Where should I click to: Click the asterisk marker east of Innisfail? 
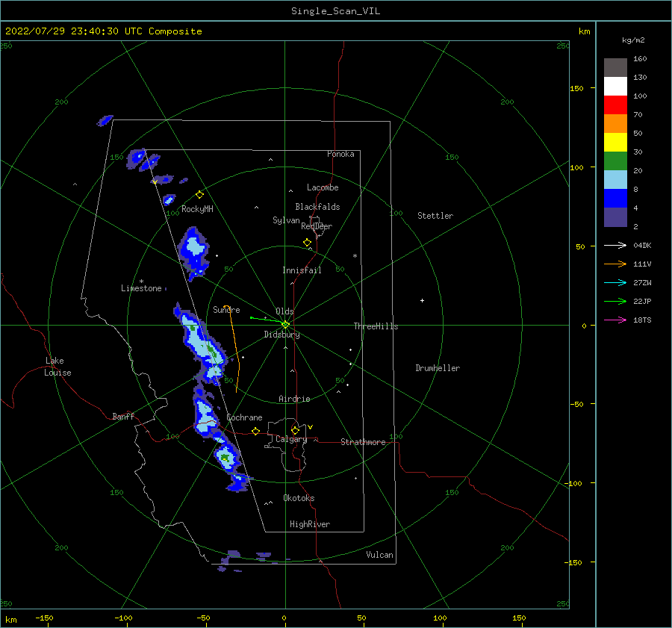[x=355, y=256]
